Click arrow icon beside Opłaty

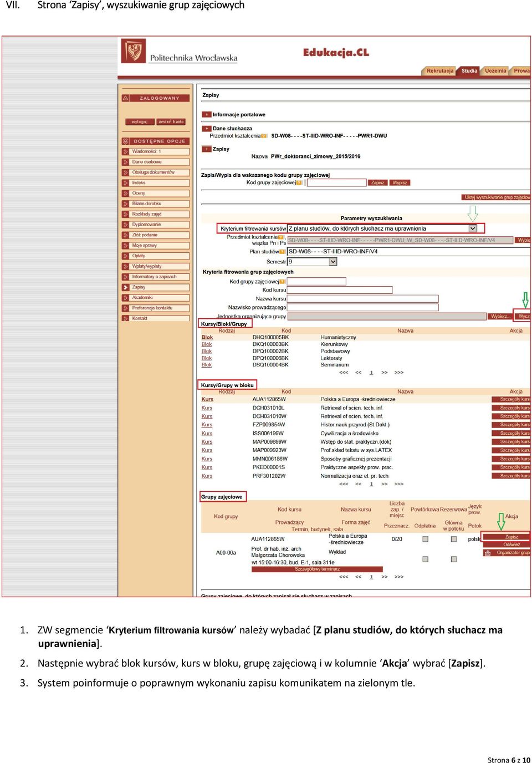pyautogui.click(x=126, y=256)
